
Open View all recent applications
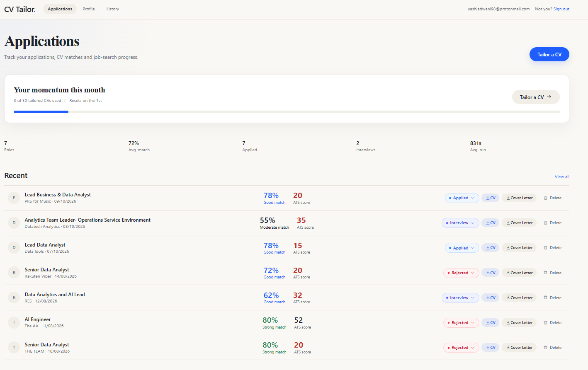click(x=562, y=177)
